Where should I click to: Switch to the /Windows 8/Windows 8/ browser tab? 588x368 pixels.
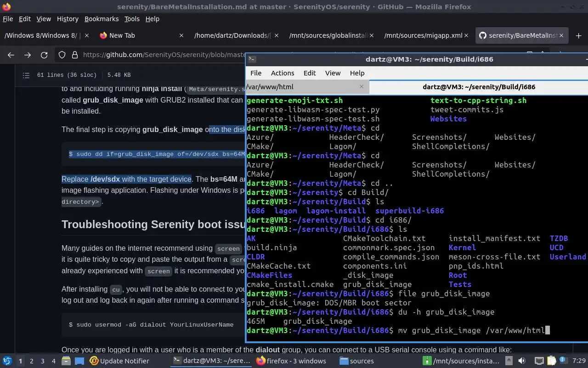(47, 35)
